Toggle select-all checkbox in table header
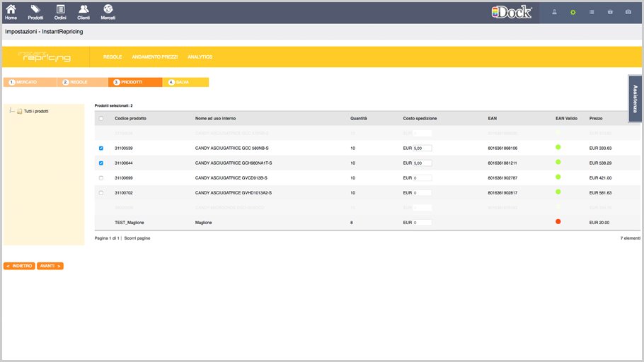 pos(101,119)
